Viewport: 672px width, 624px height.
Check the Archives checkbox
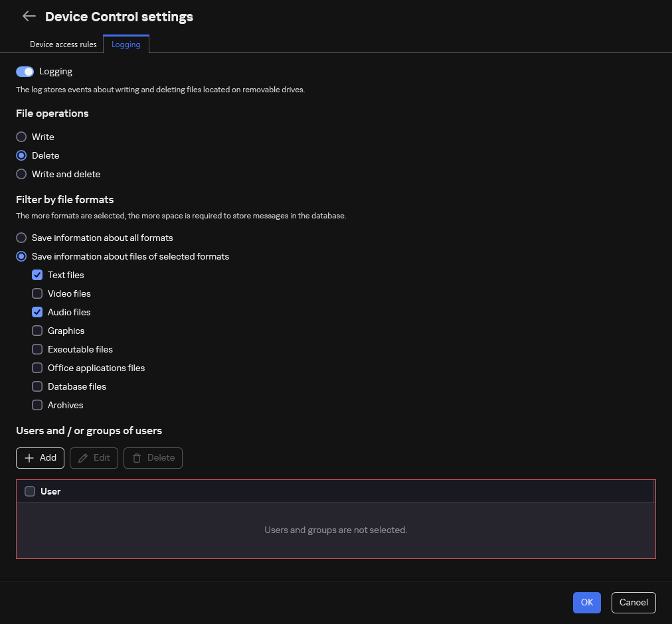[37, 405]
